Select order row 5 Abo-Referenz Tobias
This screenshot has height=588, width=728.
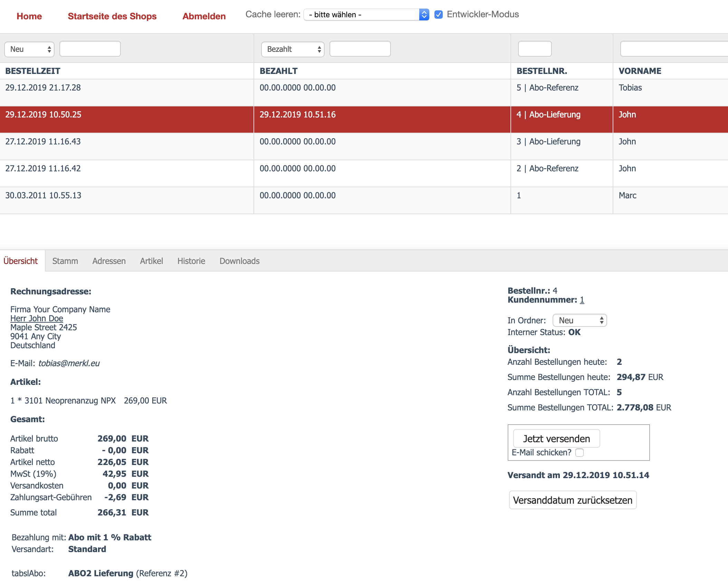point(547,88)
